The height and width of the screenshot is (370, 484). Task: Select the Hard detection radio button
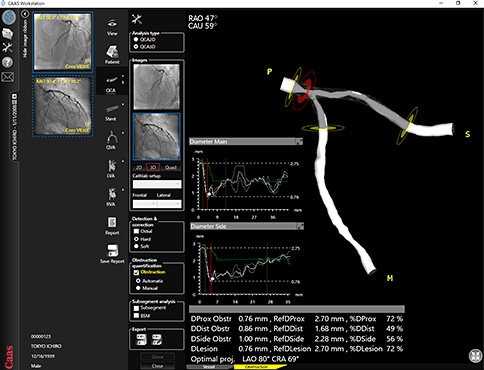point(136,239)
